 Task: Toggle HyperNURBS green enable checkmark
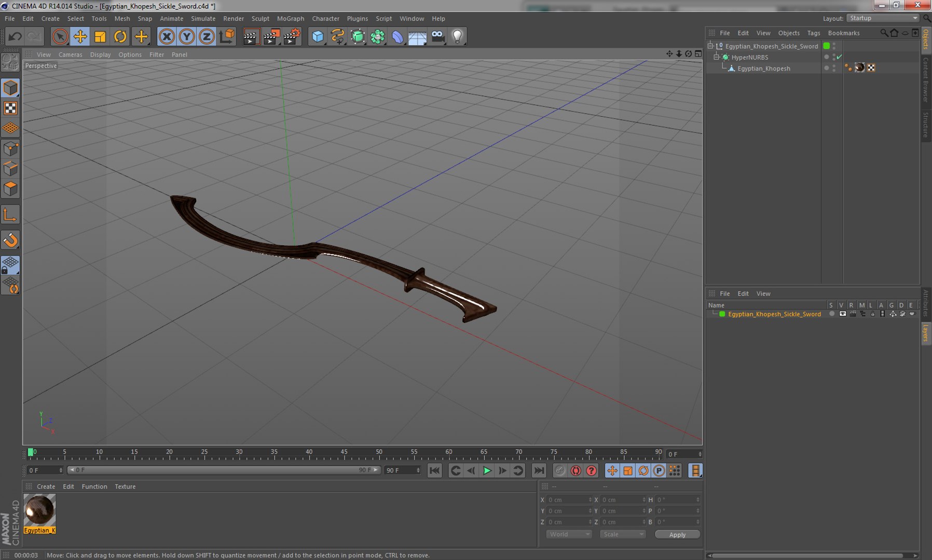839,57
